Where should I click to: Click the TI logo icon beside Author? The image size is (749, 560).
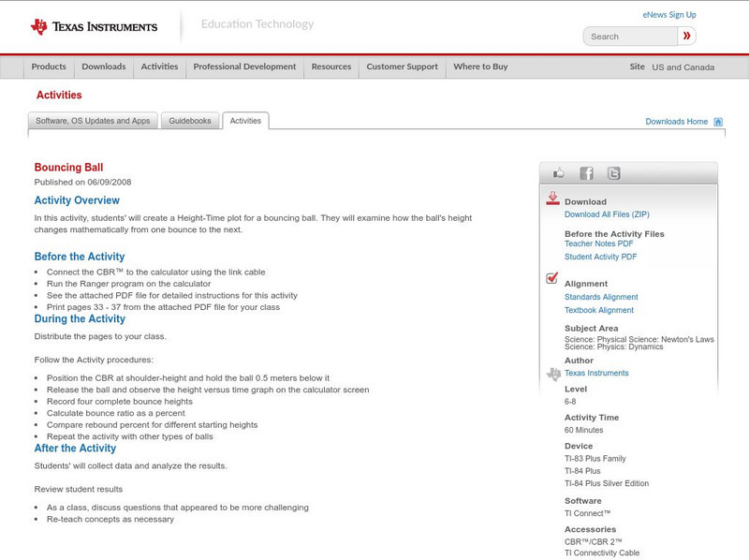pyautogui.click(x=553, y=374)
